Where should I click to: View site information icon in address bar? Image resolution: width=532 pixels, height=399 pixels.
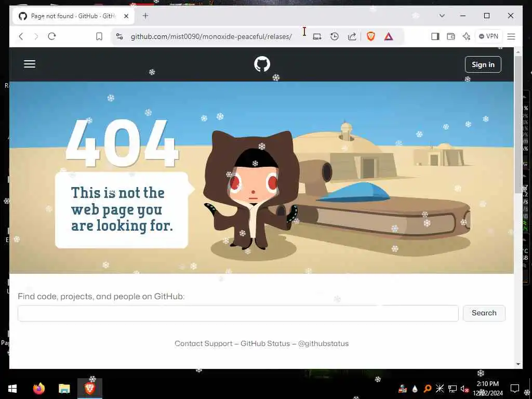click(119, 36)
